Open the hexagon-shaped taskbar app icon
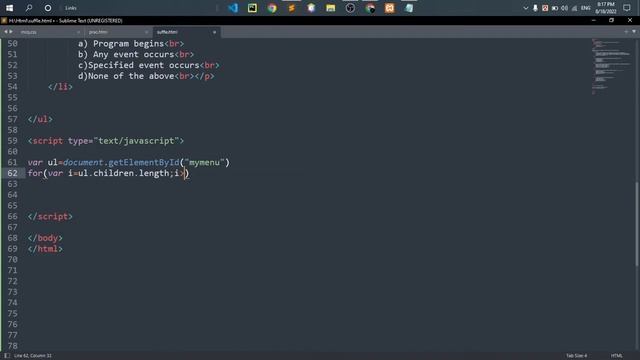Viewport: 640px width, 360px height. pyautogui.click(x=311, y=8)
